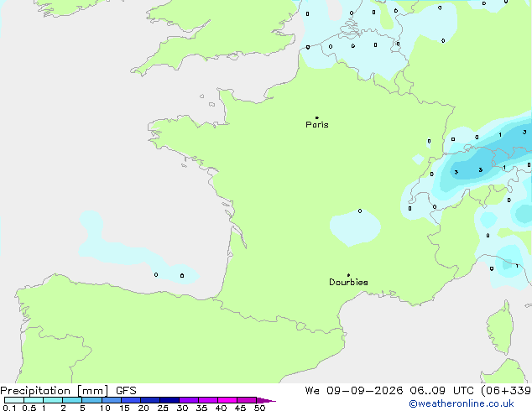The width and height of the screenshot is (532, 411).
Task: Pick the 20–25 mm legend color
Action: click(x=150, y=400)
